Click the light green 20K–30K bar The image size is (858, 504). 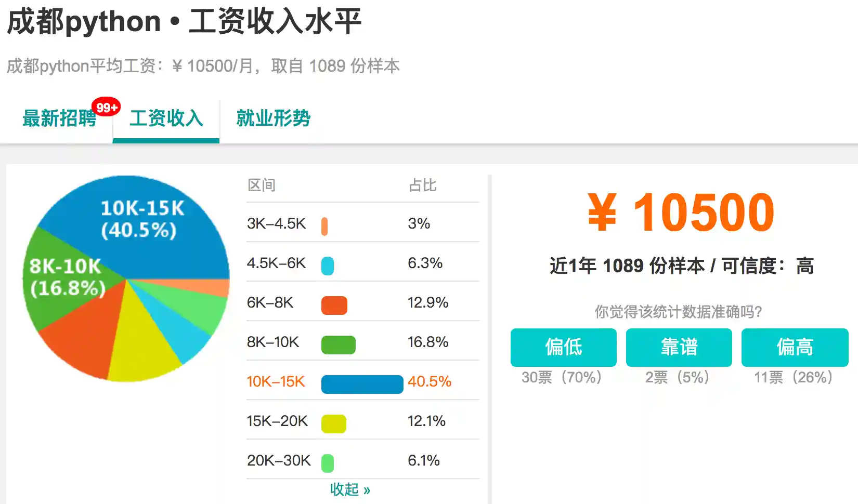coord(328,463)
